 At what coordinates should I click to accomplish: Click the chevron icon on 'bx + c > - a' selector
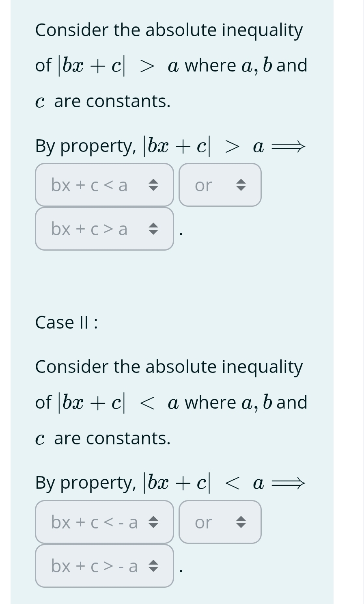tap(154, 566)
